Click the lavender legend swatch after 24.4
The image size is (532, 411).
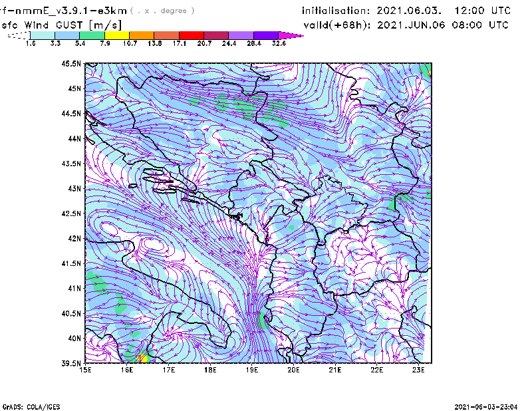(x=241, y=35)
